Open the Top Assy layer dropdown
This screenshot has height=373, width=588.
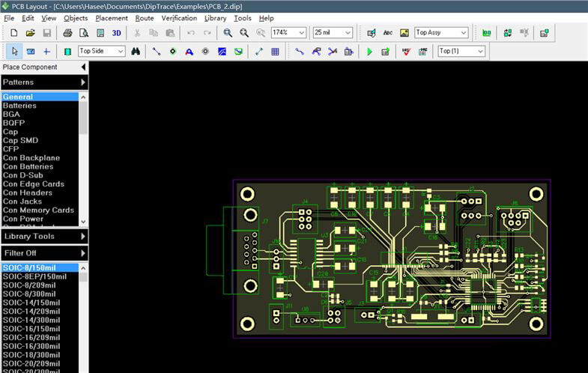tap(441, 33)
